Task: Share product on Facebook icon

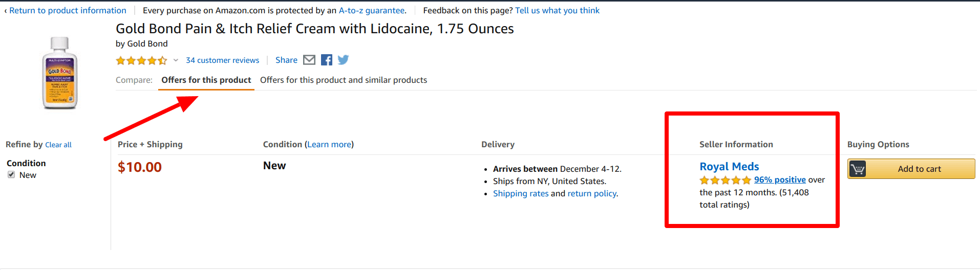Action: (x=327, y=60)
